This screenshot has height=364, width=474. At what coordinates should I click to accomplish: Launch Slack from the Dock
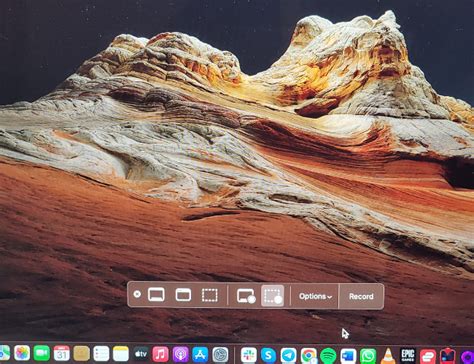coord(249,355)
